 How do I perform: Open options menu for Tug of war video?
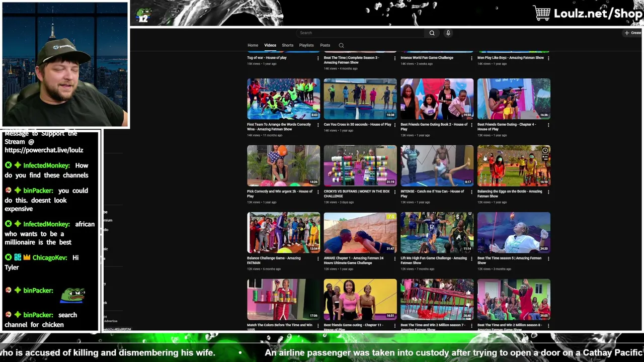[x=318, y=58]
